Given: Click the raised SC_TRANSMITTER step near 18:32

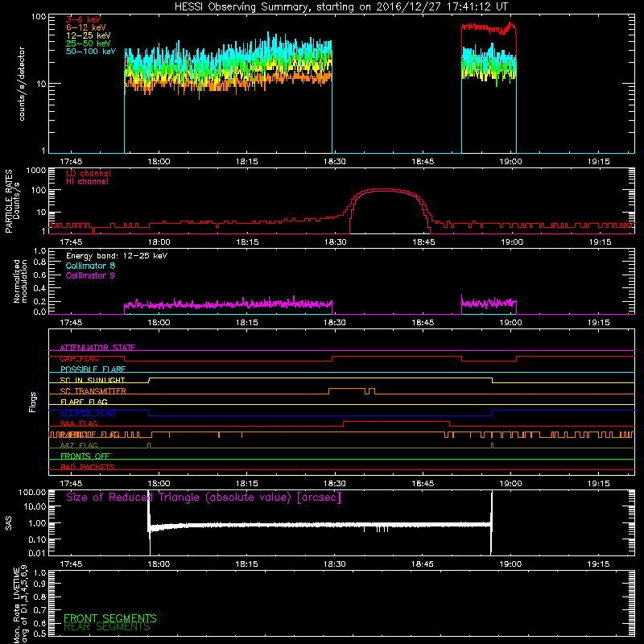Looking at the screenshot, I should (x=347, y=389).
